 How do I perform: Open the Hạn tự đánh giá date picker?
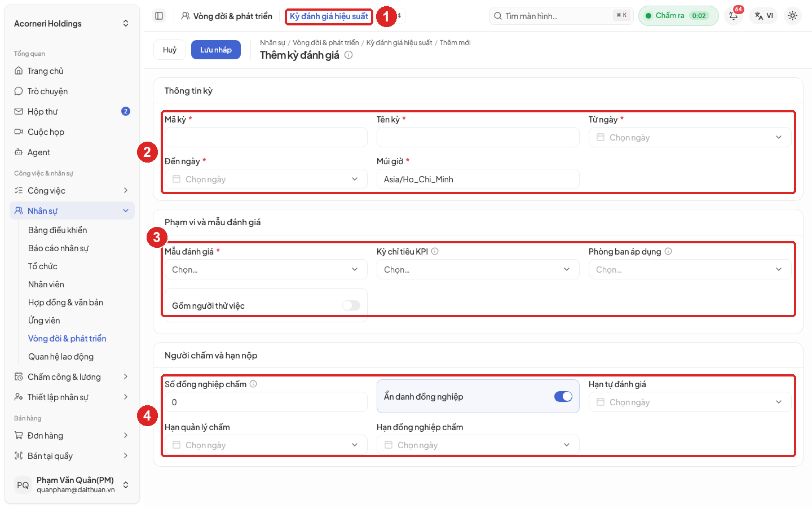(x=690, y=402)
